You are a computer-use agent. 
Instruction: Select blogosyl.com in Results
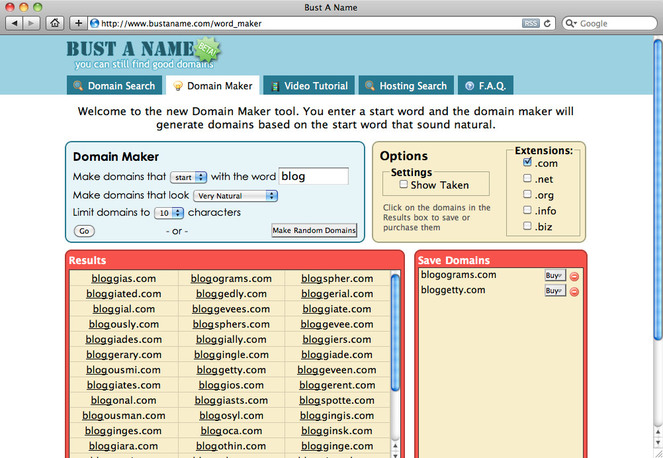pos(231,415)
